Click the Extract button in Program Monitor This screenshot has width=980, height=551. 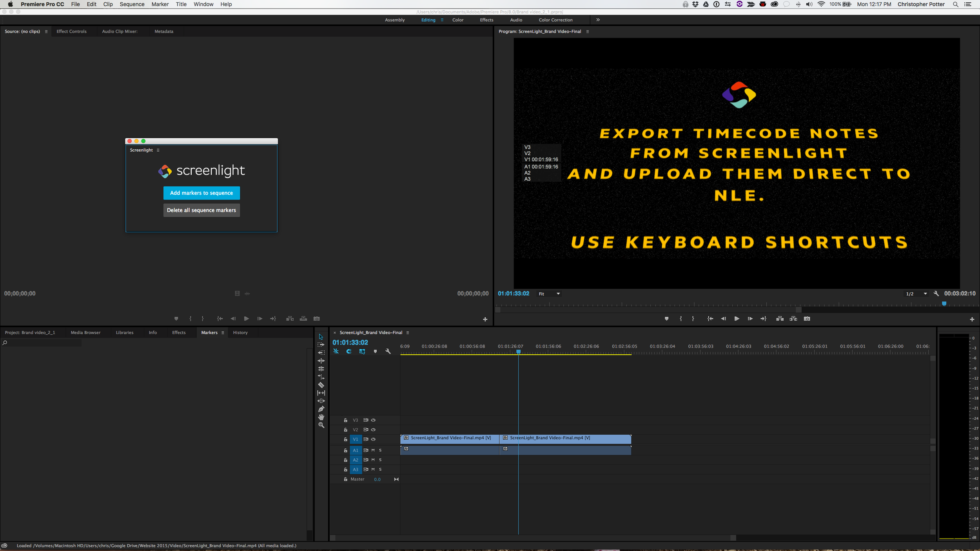click(793, 319)
